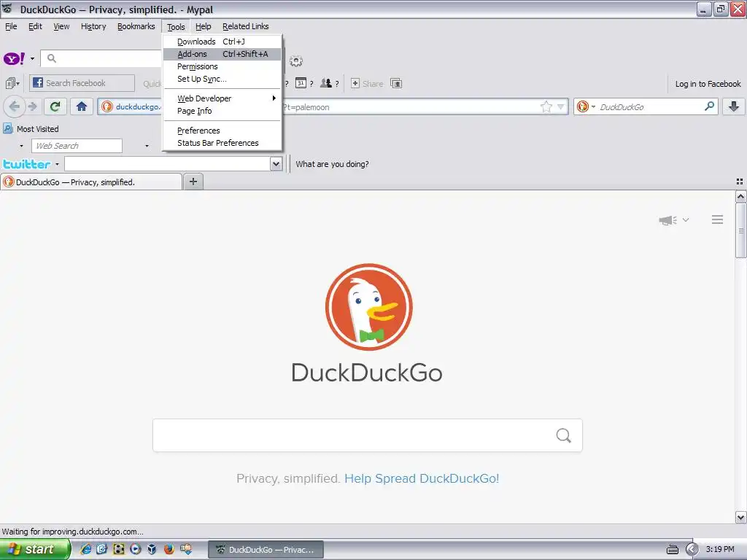The image size is (747, 560).
Task: Reload the page with the green refresh icon
Action: coord(55,106)
